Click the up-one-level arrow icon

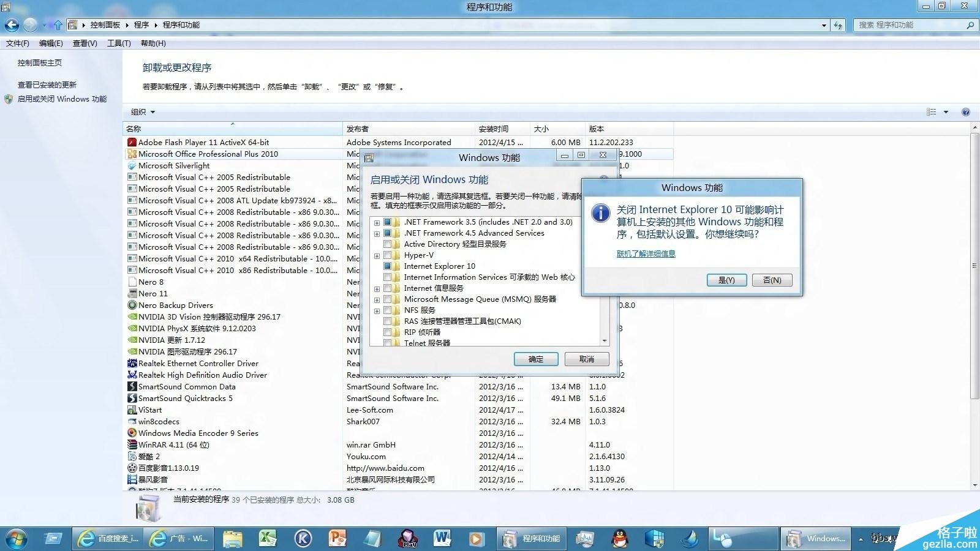[58, 25]
